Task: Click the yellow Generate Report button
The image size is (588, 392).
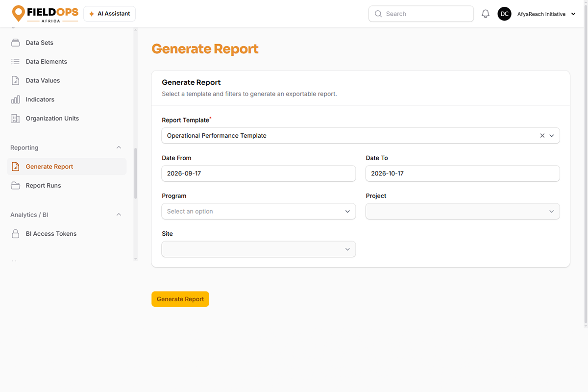Action: [x=180, y=299]
